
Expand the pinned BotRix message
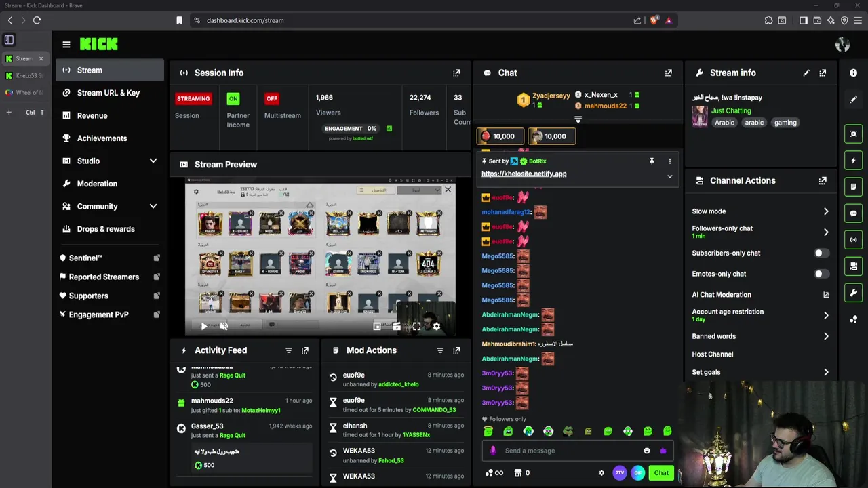click(670, 176)
